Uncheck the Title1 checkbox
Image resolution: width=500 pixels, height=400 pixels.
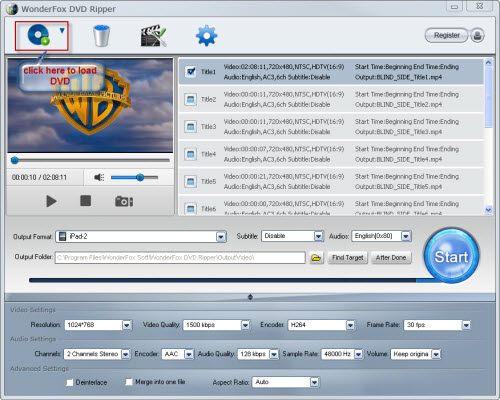pos(191,72)
